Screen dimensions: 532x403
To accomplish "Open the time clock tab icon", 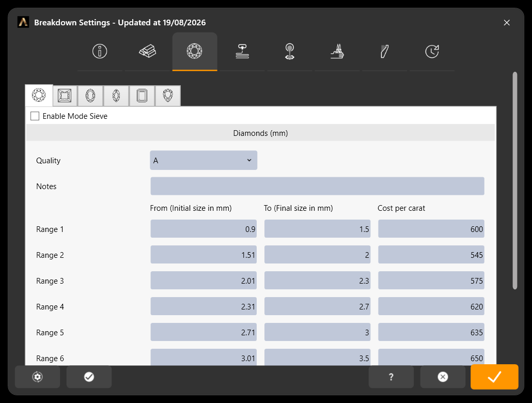I will coord(432,52).
